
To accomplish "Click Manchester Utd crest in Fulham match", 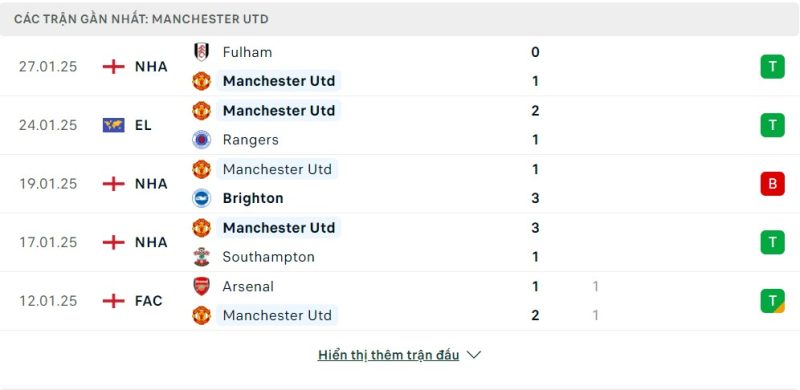I will [202, 81].
